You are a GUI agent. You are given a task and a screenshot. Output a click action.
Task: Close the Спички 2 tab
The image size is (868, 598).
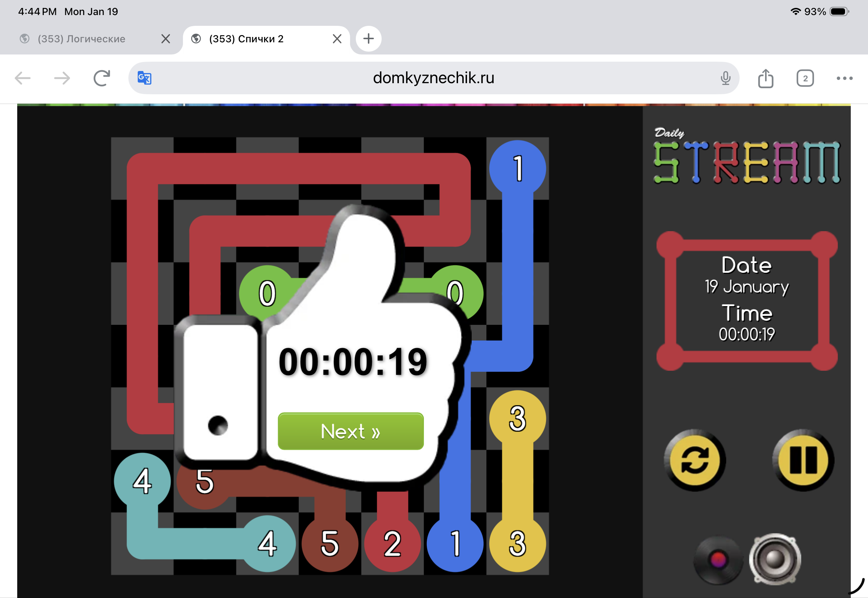pos(336,39)
